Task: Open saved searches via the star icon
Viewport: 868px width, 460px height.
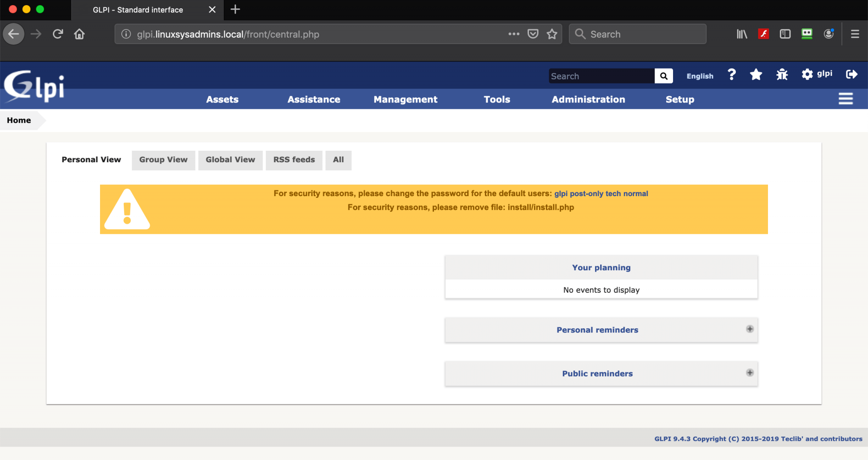Action: pos(756,75)
